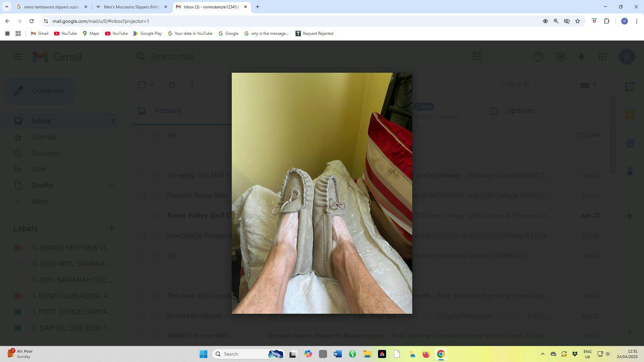
Task: Open Gmail settings gear icon
Action: 560,57
